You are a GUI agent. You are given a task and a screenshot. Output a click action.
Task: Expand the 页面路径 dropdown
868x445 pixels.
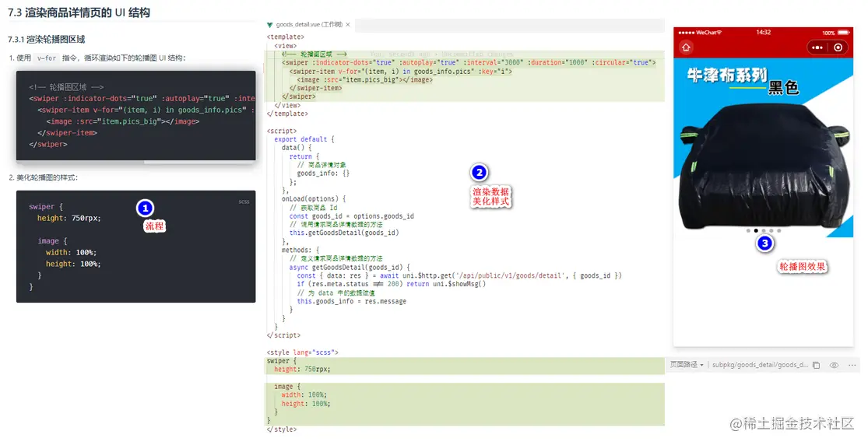click(687, 365)
